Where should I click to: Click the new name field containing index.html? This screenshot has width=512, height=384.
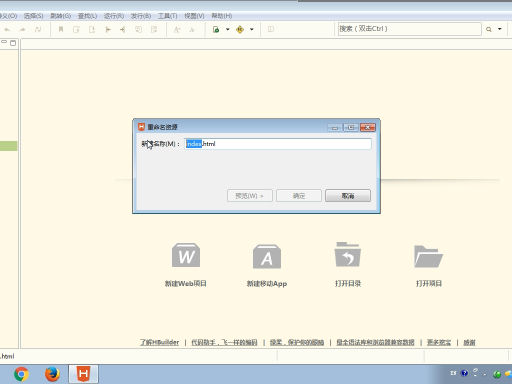point(278,144)
